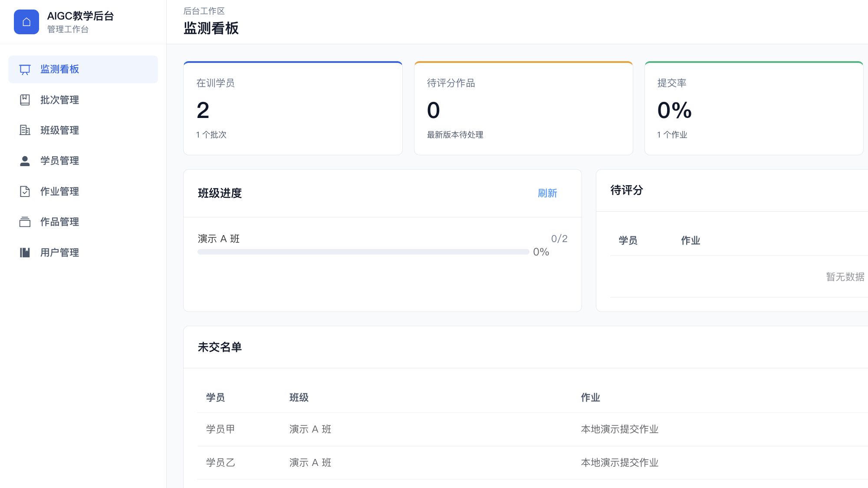Click the 监测看板 presentation board icon
The height and width of the screenshot is (488, 868).
[25, 69]
